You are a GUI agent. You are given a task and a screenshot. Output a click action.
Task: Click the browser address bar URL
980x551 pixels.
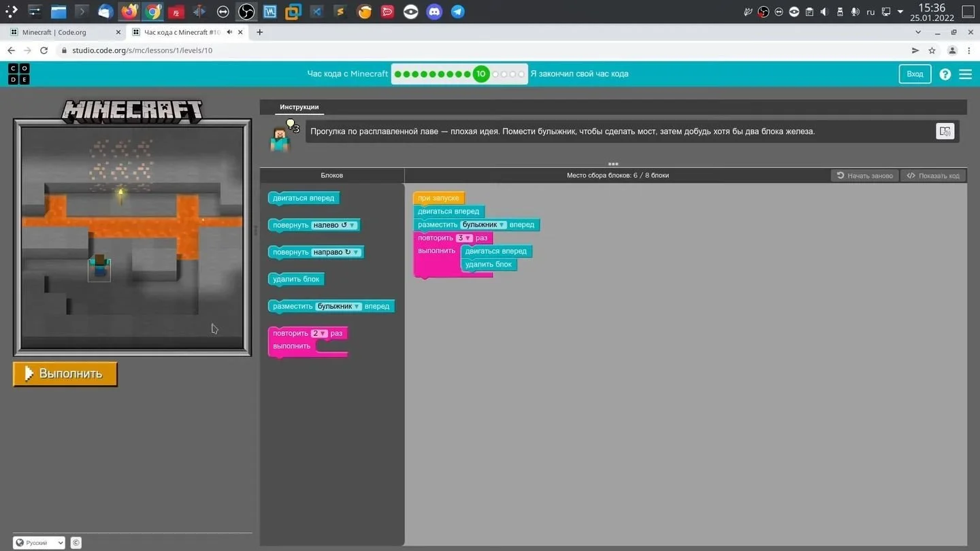click(142, 50)
